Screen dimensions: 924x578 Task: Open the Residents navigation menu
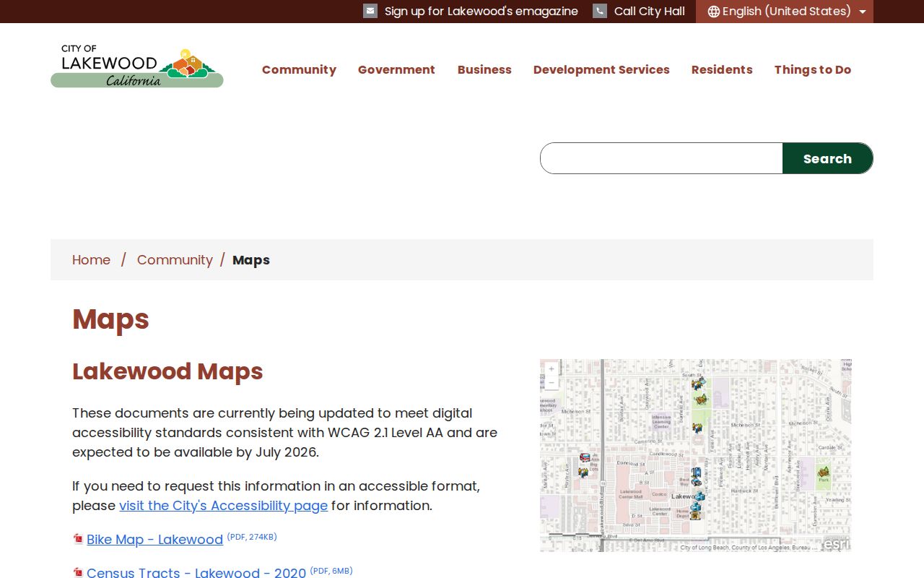(x=722, y=69)
